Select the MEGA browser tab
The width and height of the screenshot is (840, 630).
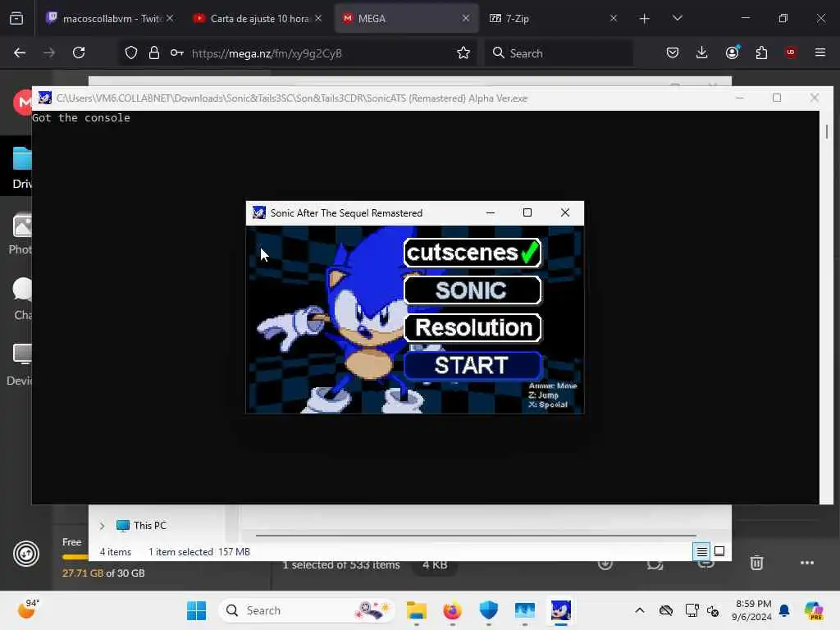tap(406, 18)
